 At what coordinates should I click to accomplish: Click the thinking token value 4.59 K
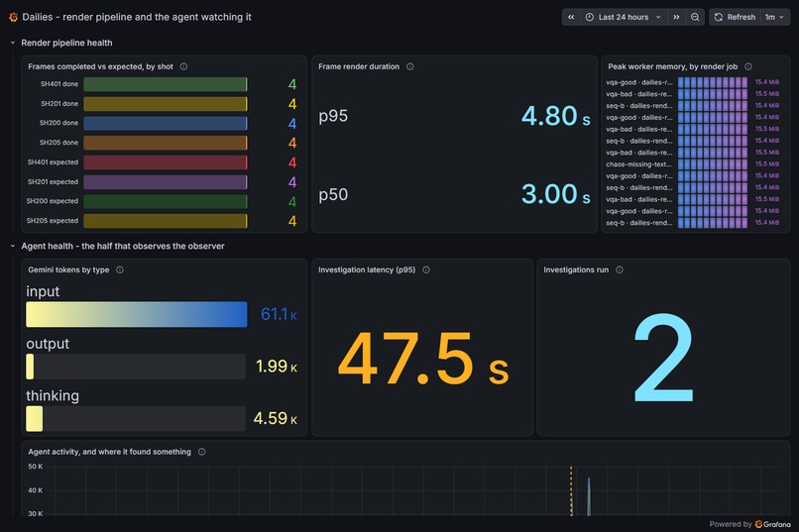pos(276,419)
